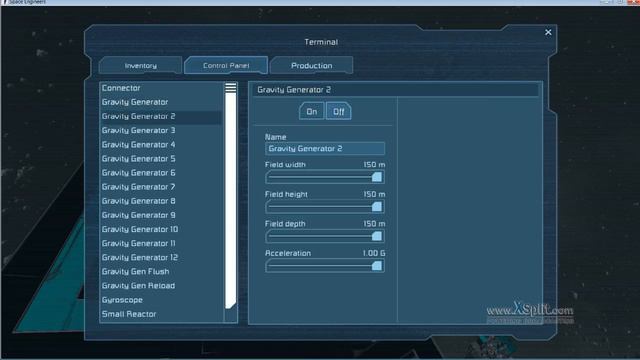Select Gravity Gen Reload entry
This screenshot has width=640, height=360.
[161, 286]
